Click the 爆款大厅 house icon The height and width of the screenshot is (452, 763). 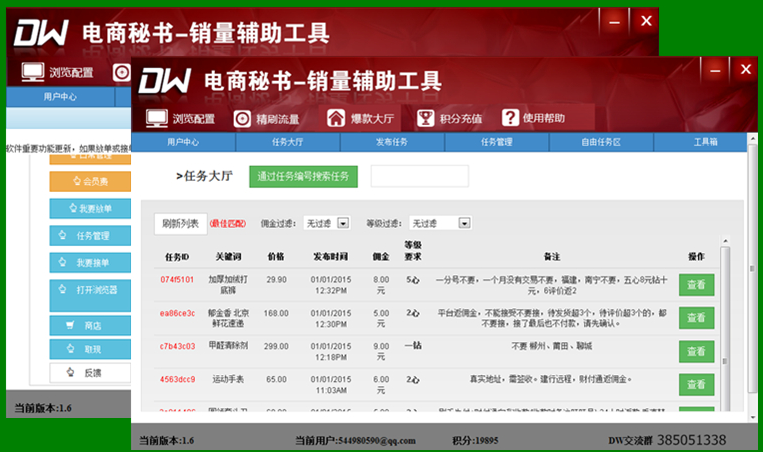pos(336,118)
